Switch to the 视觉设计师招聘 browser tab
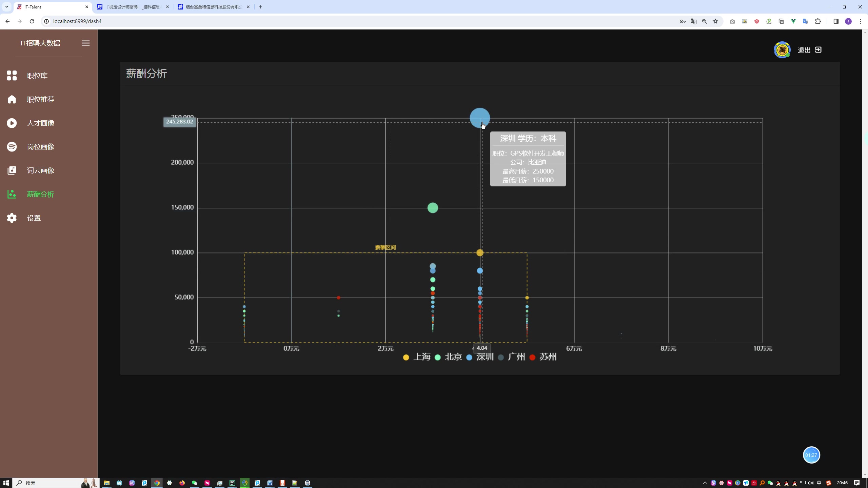Image resolution: width=868 pixels, height=488 pixels. coord(133,7)
